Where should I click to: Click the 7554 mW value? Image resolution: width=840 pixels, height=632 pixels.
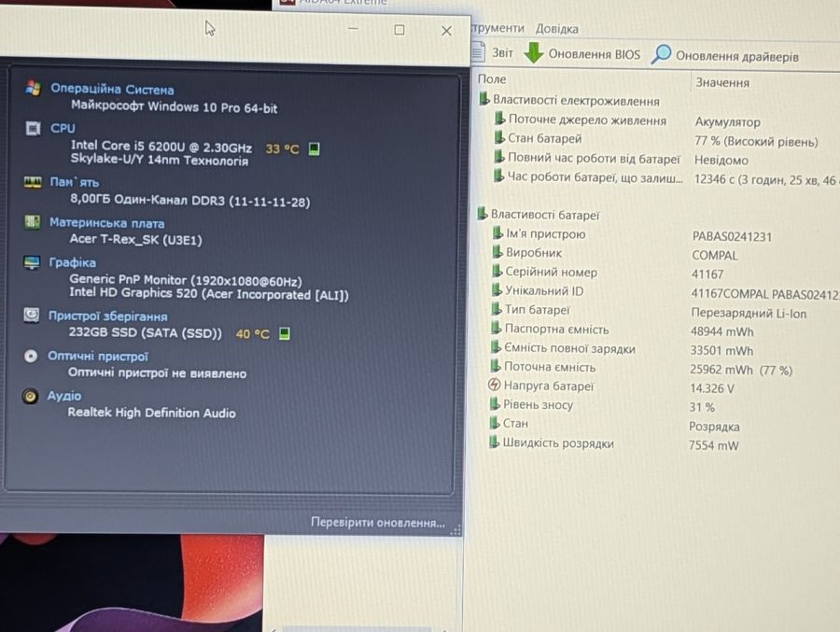[x=714, y=445]
